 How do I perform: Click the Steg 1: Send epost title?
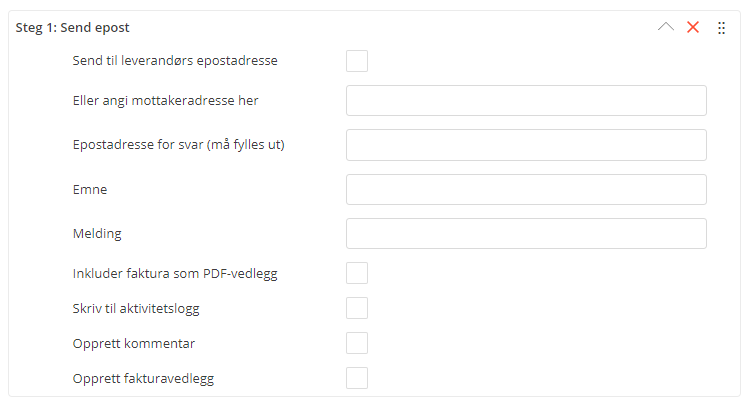pyautogui.click(x=72, y=28)
